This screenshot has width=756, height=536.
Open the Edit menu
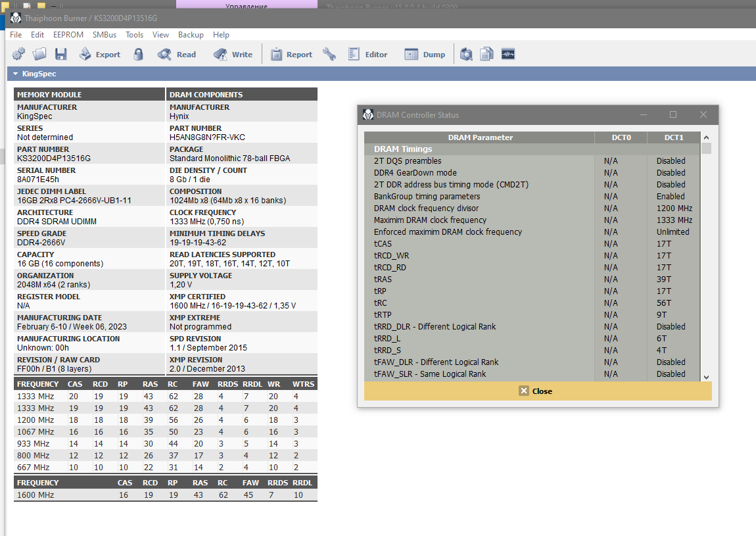(x=37, y=35)
